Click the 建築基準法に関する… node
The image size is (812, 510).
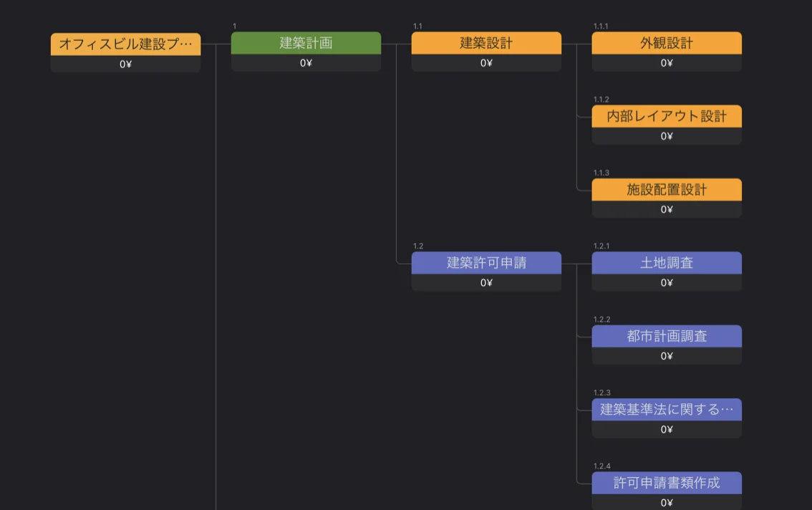click(x=667, y=410)
